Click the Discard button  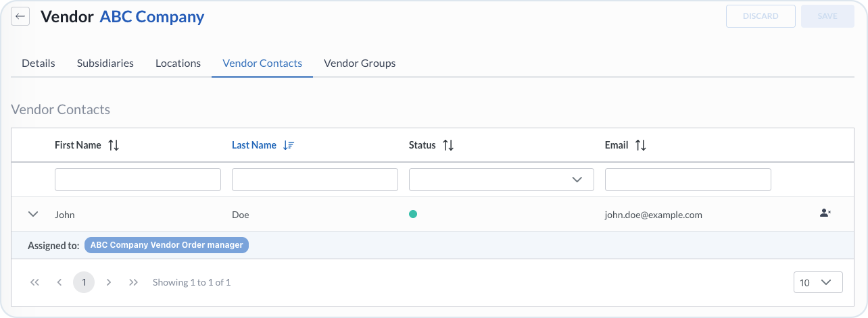tap(760, 16)
